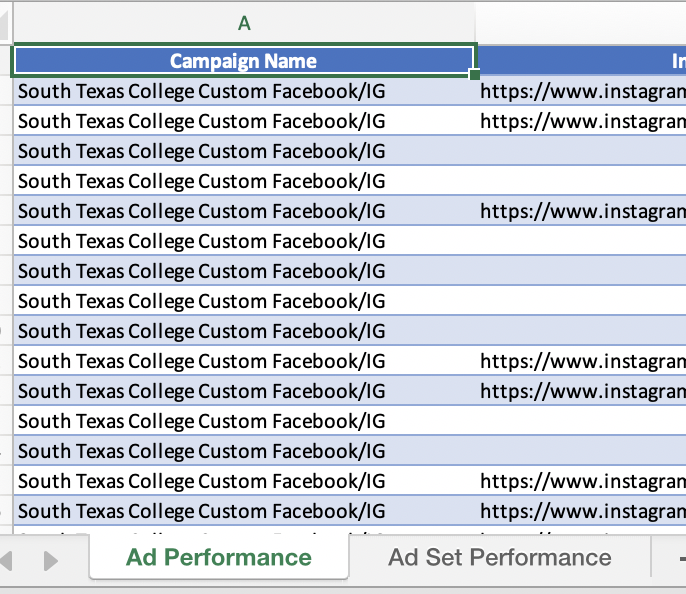Open the Ad Performance sheet tab
This screenshot has height=594, width=686.
tap(219, 557)
